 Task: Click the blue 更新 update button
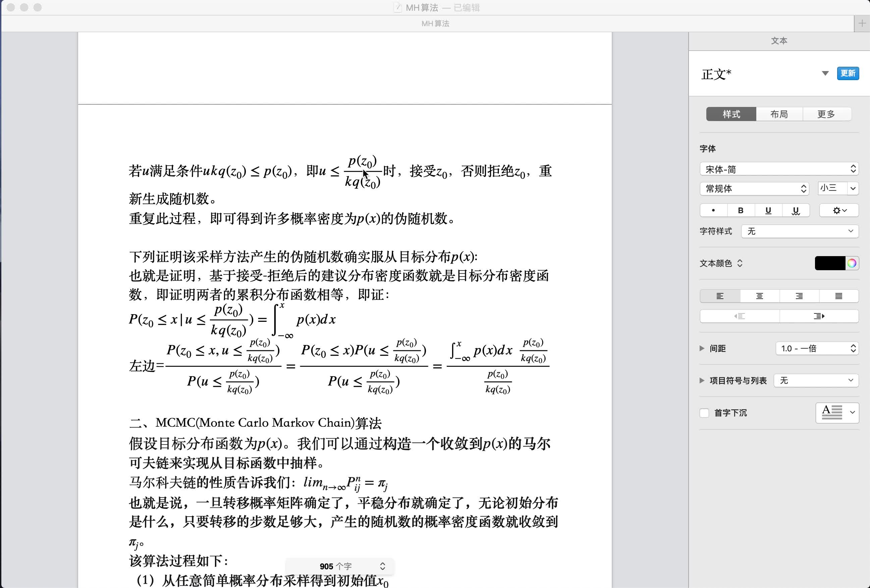(x=848, y=73)
